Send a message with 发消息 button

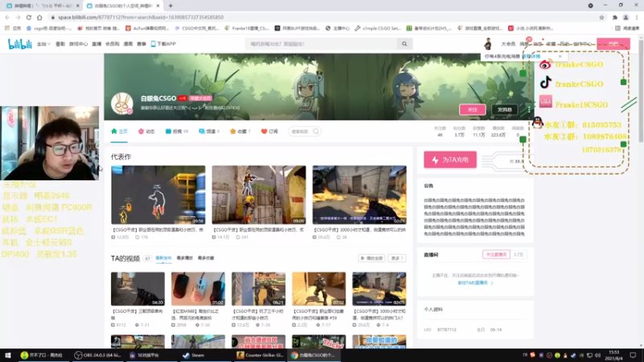pyautogui.click(x=505, y=109)
